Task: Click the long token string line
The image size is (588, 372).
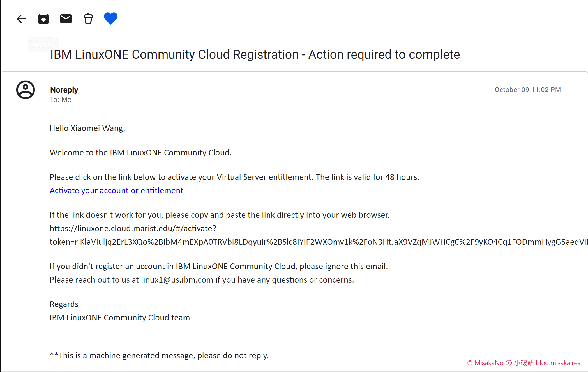Action: pos(319,242)
